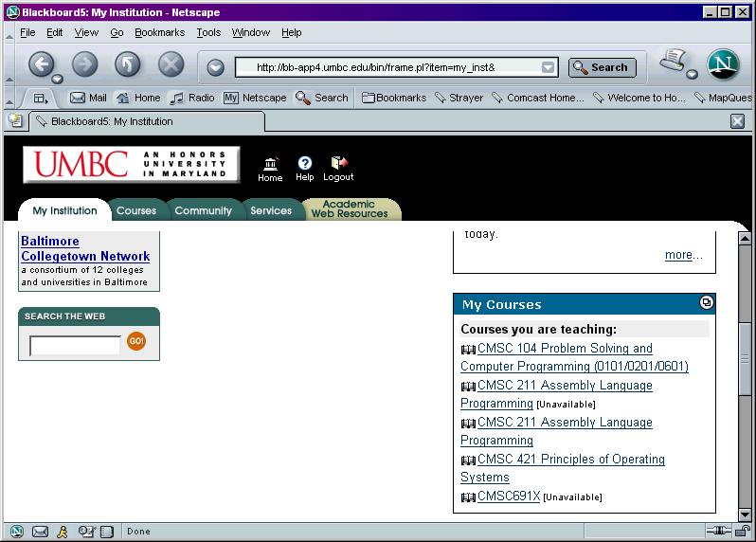
Task: Switch to the Courses tab
Action: point(136,210)
